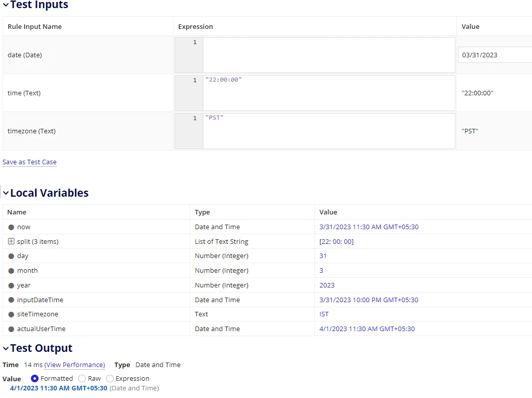
Task: Click the month value 3
Action: point(322,270)
